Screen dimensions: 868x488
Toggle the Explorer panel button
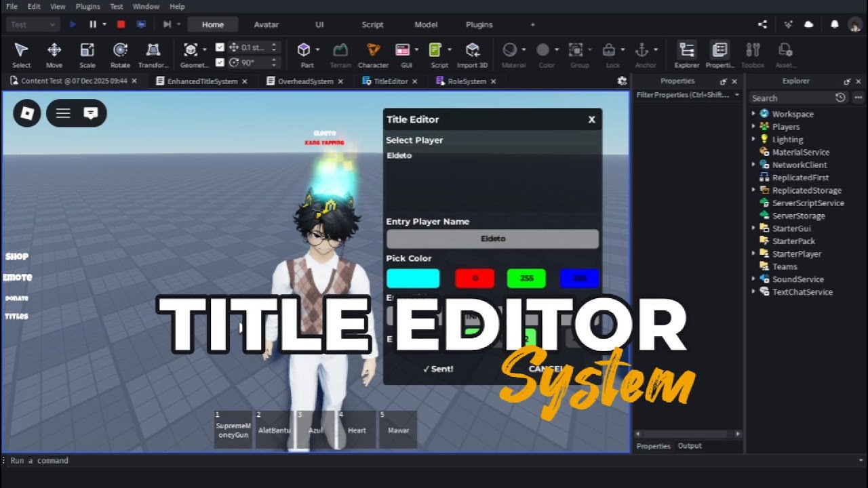[x=687, y=55]
